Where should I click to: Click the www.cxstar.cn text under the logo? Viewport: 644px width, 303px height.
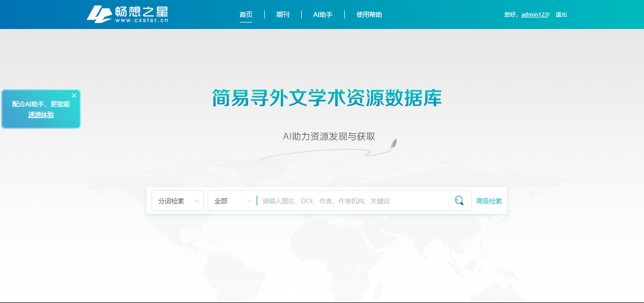142,20
